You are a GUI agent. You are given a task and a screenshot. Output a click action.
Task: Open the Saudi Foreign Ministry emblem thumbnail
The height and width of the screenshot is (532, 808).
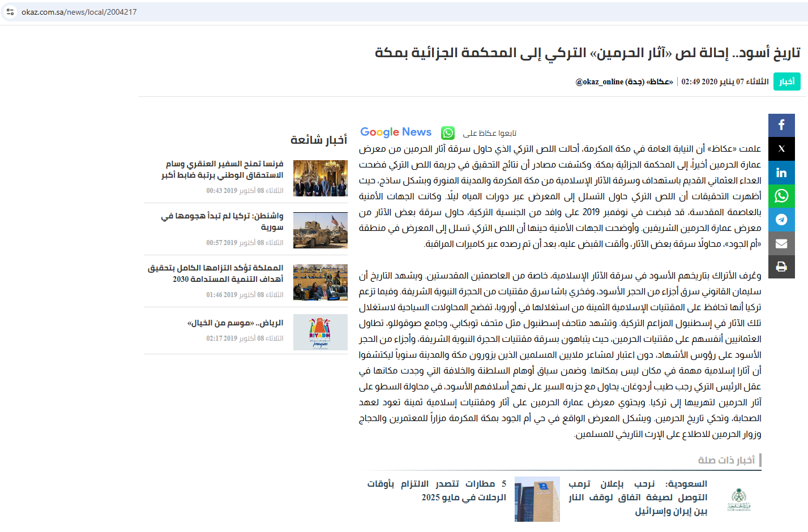pos(739,499)
